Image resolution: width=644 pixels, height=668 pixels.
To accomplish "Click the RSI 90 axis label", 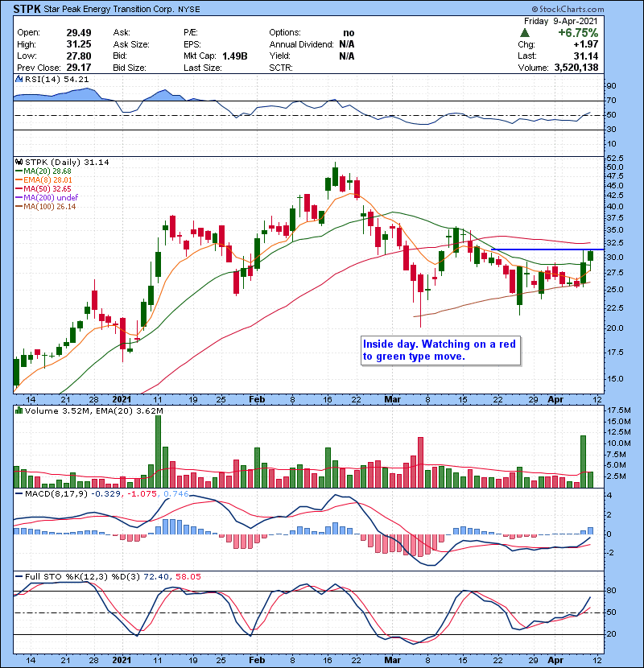I will [x=611, y=86].
